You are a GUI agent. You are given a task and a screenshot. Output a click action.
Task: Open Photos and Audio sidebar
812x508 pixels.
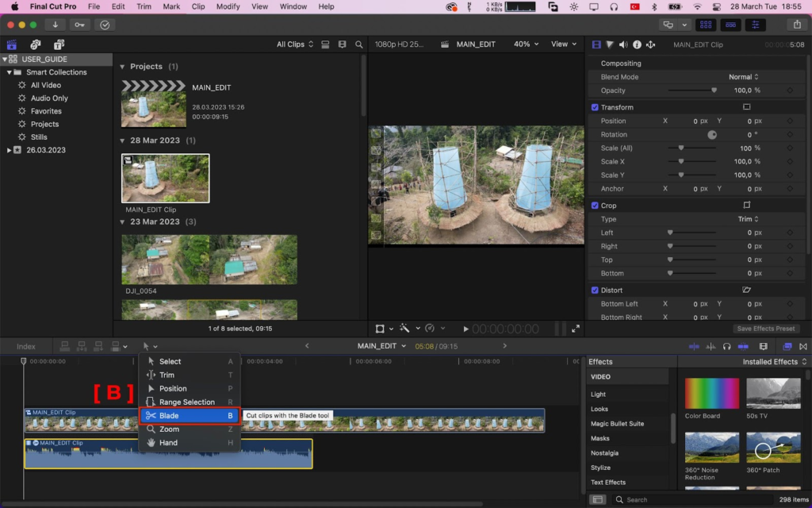click(x=35, y=44)
